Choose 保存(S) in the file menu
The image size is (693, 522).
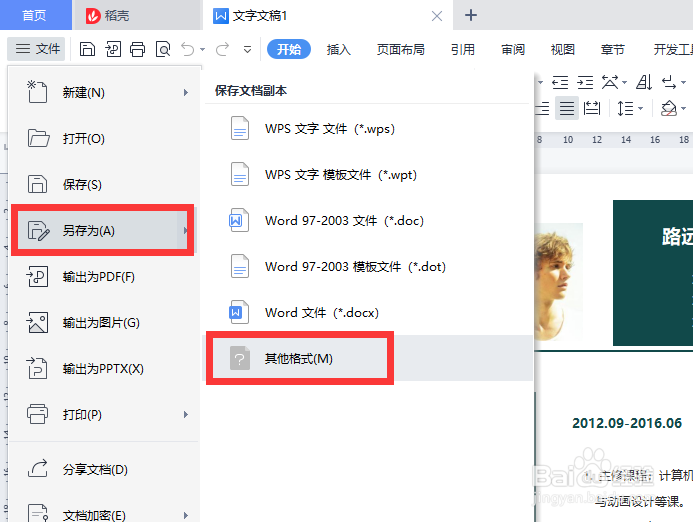[x=104, y=184]
